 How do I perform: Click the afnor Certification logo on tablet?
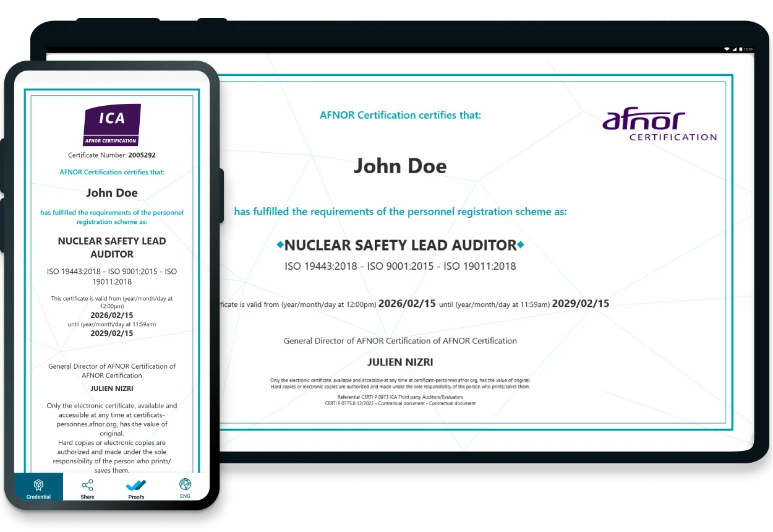659,126
